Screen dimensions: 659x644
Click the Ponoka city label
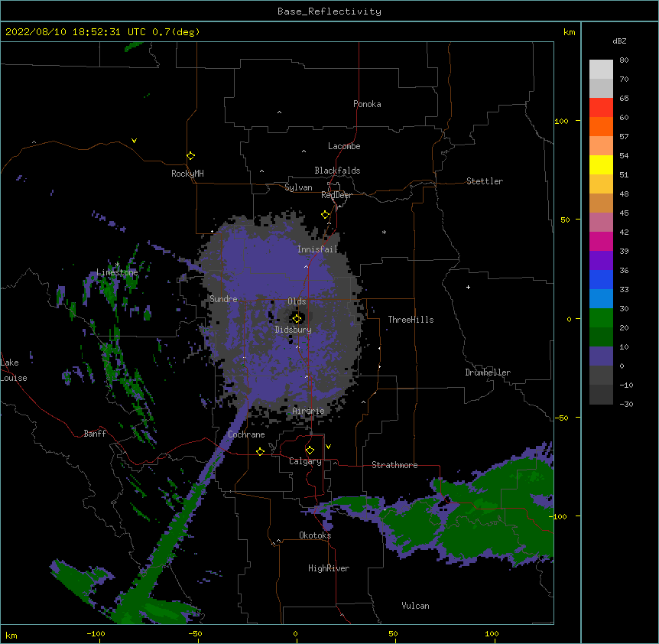pyautogui.click(x=367, y=104)
